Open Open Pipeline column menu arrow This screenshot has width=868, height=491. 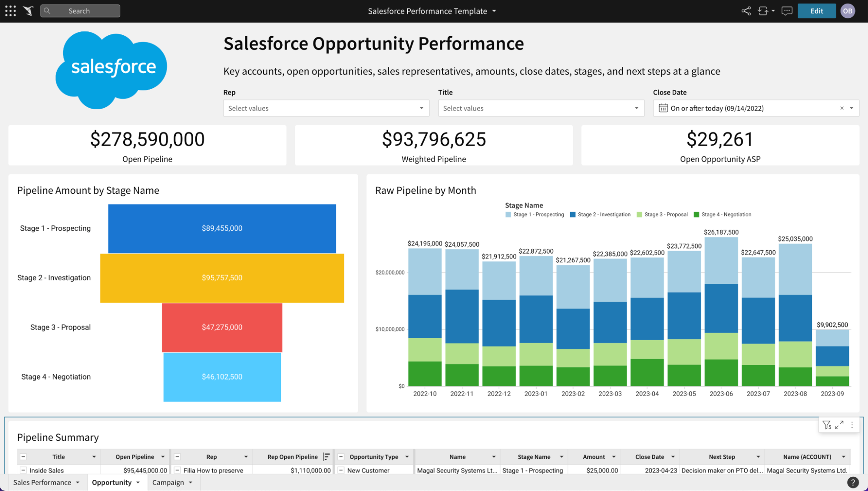pyautogui.click(x=163, y=457)
